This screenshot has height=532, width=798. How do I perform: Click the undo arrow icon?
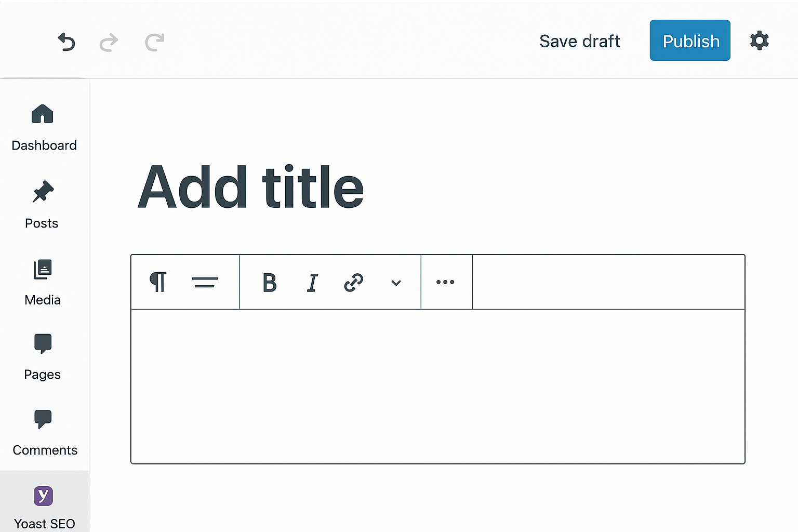(66, 42)
